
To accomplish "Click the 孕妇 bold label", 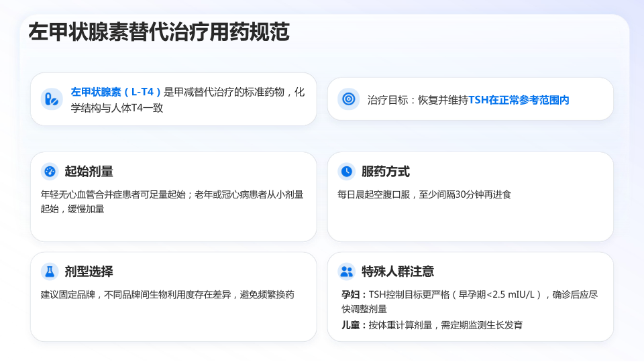I will [x=350, y=295].
